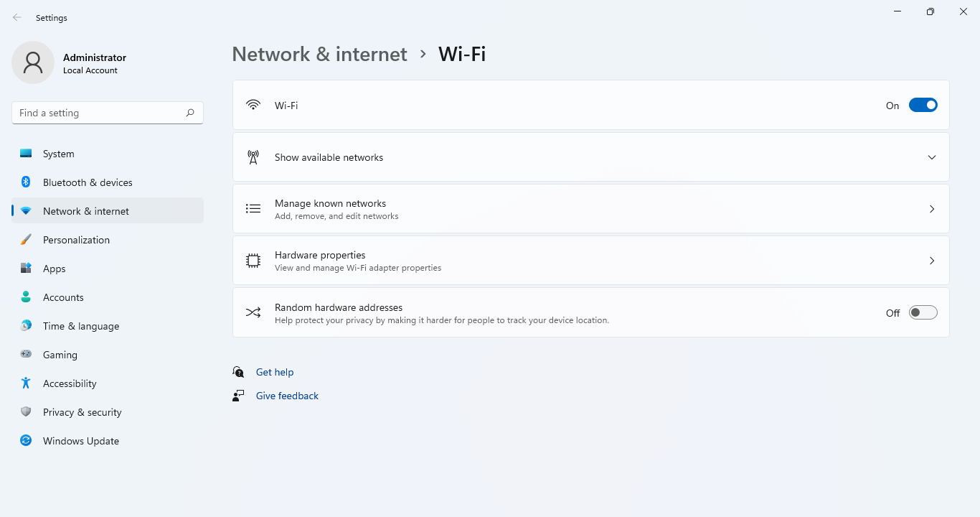Click the Manage known networks list icon
The width and height of the screenshot is (980, 517).
coord(253,208)
